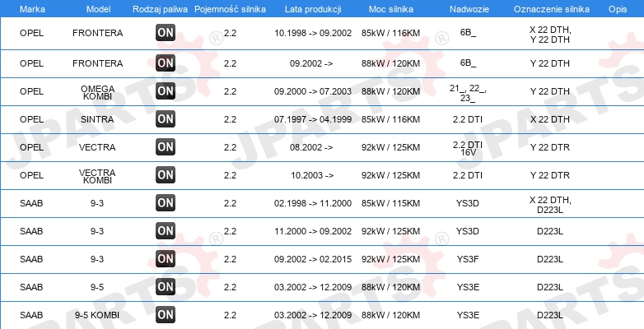644x329 pixels.
Task: Select the VECTRA KOMBI model cell
Action: tap(97, 176)
